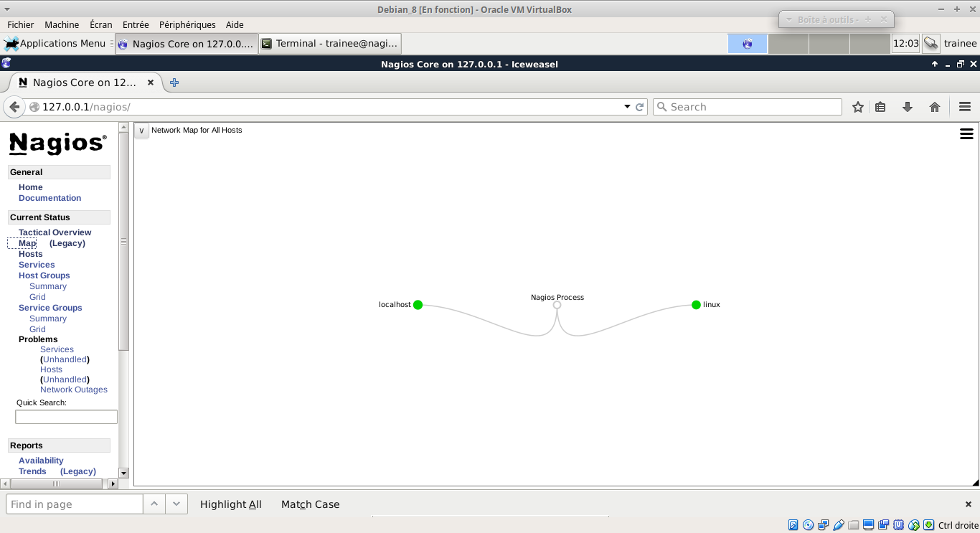
Task: Open the downloads arrow icon
Action: [x=908, y=107]
